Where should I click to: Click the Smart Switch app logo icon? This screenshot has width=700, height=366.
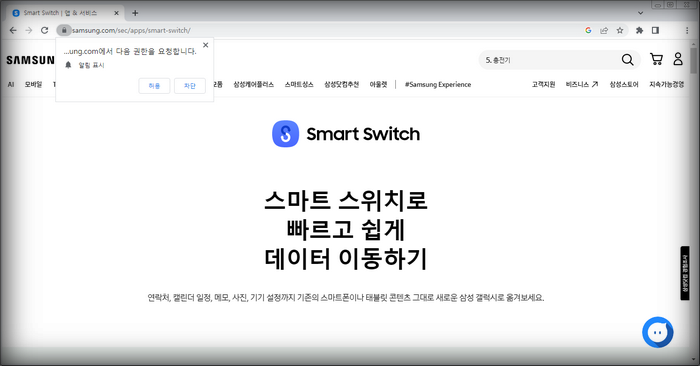285,133
